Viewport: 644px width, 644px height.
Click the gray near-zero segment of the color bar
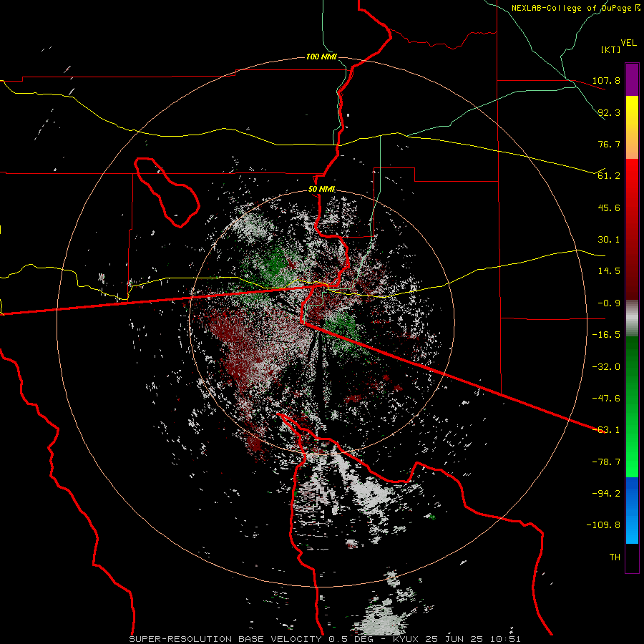pos(632,318)
